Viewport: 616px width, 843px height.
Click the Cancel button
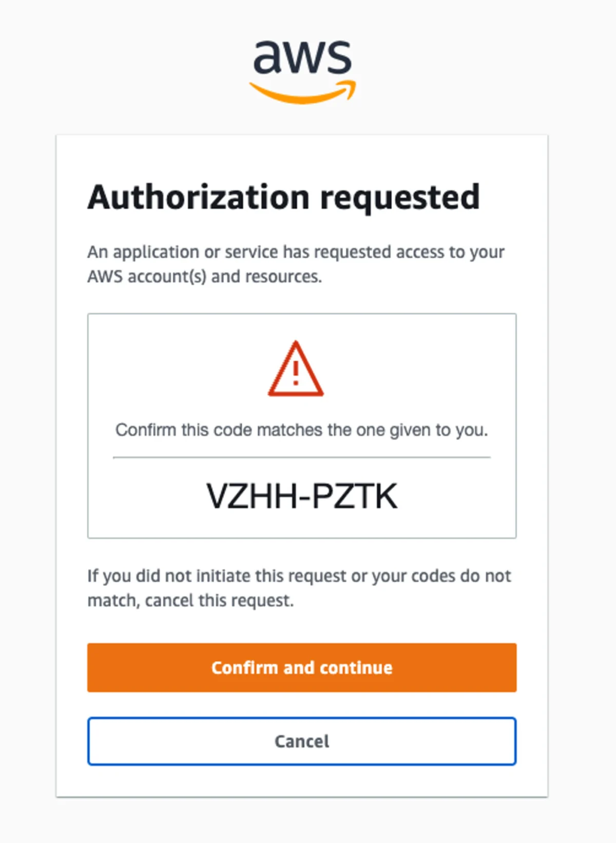302,741
